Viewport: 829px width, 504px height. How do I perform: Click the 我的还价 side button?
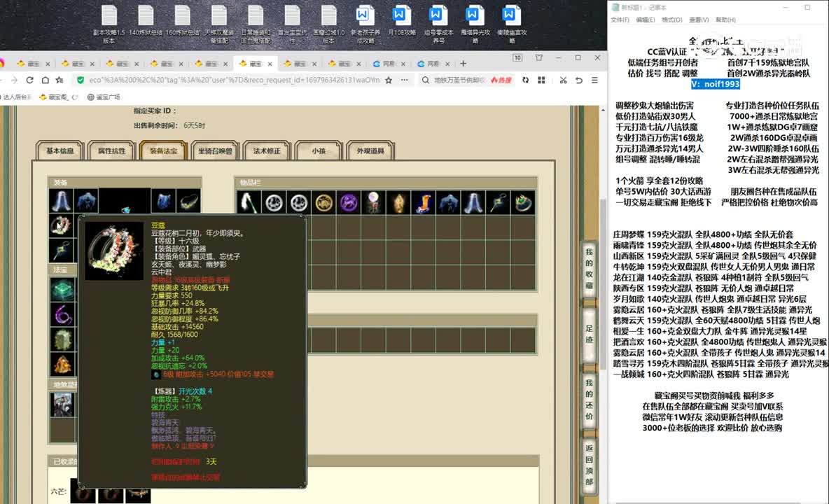tap(590, 400)
